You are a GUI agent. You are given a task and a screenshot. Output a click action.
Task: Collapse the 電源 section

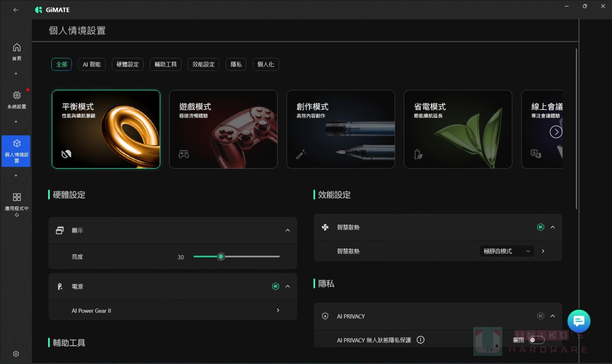(x=288, y=286)
